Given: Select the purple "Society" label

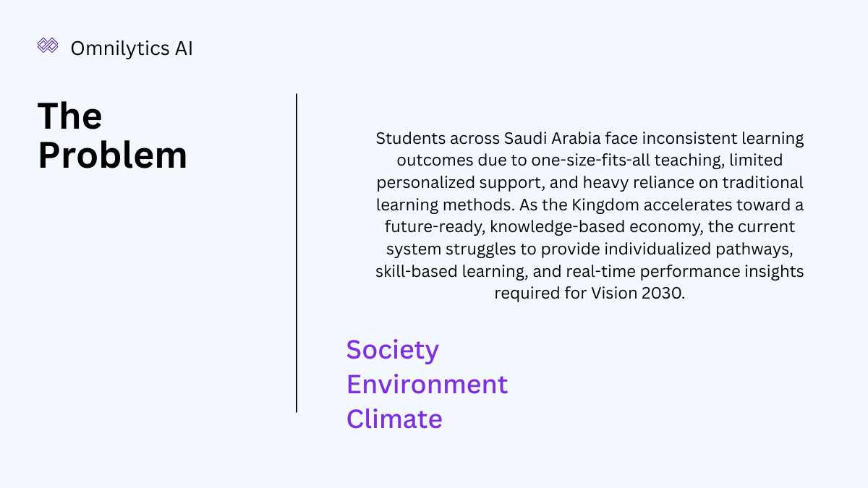Looking at the screenshot, I should (x=392, y=350).
